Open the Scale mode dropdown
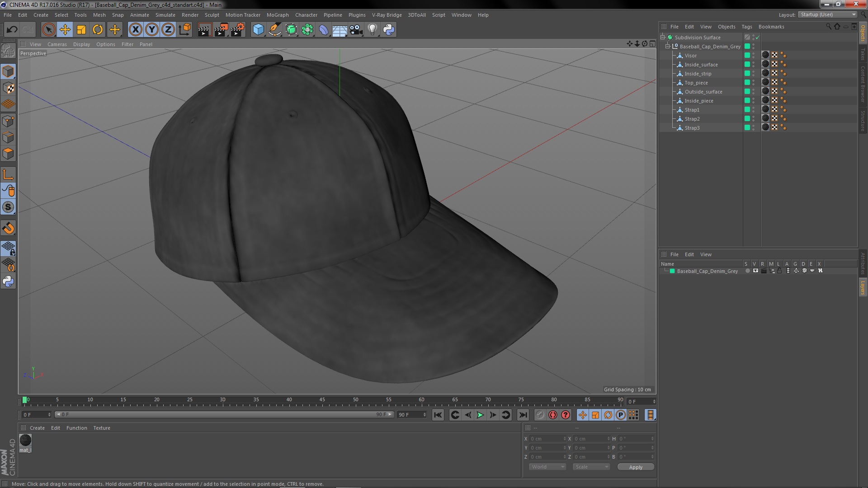 pyautogui.click(x=591, y=467)
